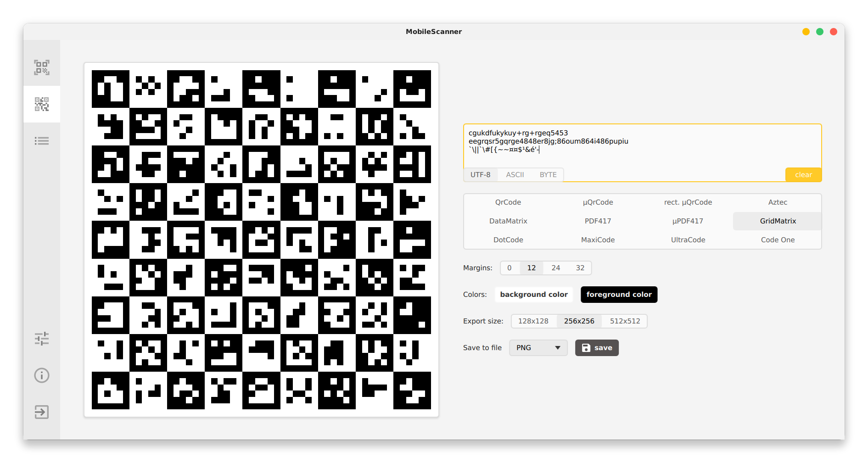Screen dimensions: 868x463
Task: Set margins to 24
Action: coord(556,268)
